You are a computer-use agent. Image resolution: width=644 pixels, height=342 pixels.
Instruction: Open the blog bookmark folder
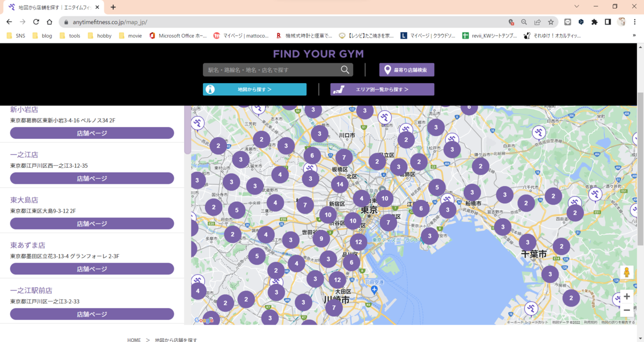click(x=42, y=36)
